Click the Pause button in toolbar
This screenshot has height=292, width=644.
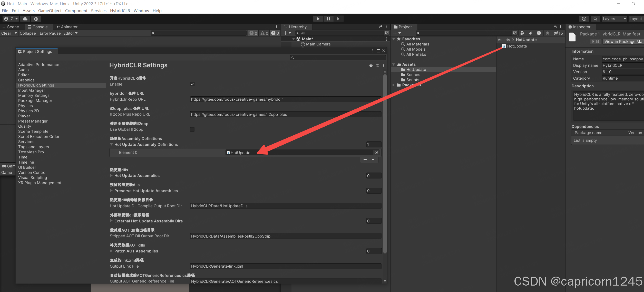coord(328,19)
